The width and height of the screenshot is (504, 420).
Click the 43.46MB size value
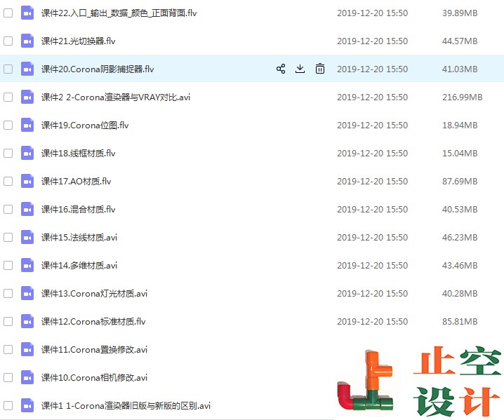point(460,265)
